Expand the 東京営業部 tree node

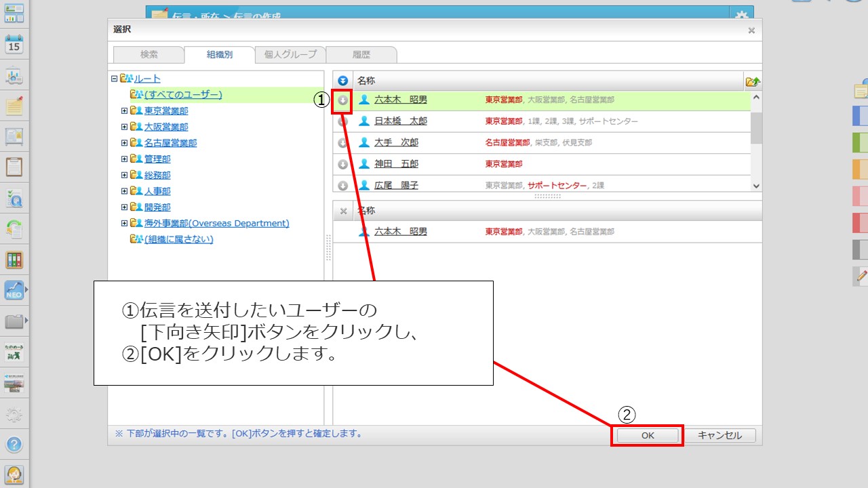pyautogui.click(x=124, y=110)
